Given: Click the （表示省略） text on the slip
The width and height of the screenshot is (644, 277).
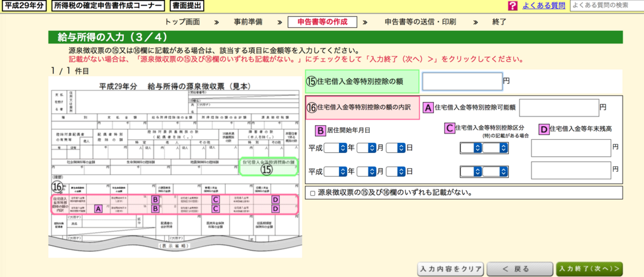Looking at the screenshot, I should [175, 246].
